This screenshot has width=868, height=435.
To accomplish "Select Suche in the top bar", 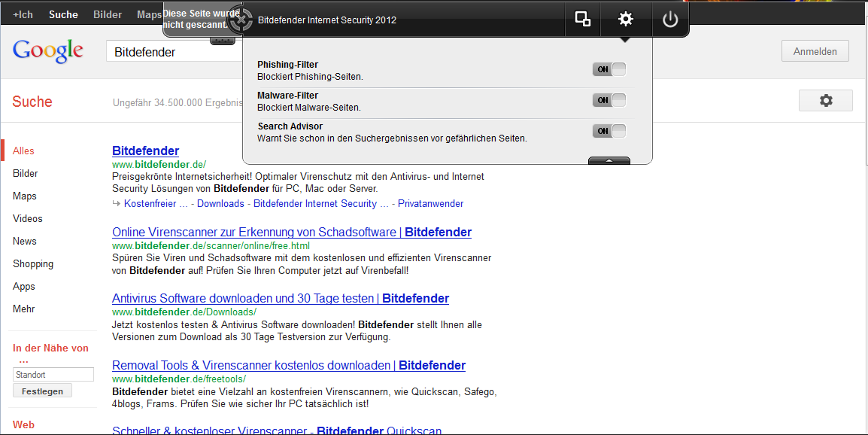I will (63, 14).
